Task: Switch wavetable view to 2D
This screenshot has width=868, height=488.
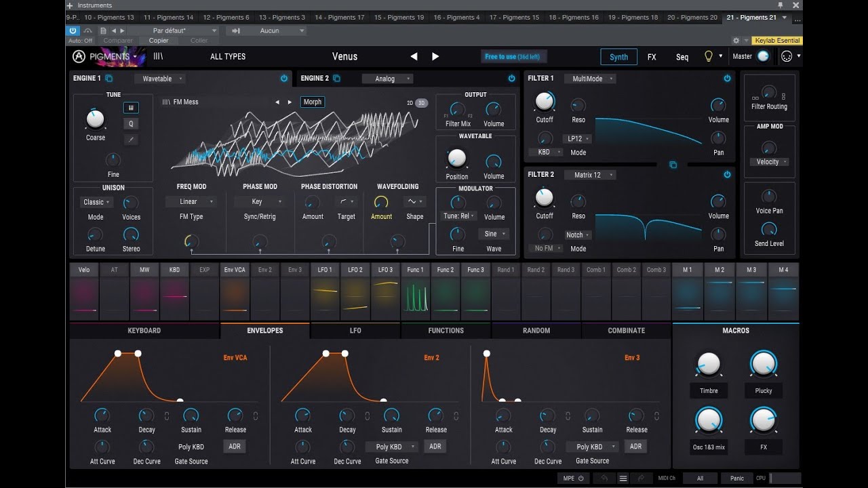Action: [410, 102]
